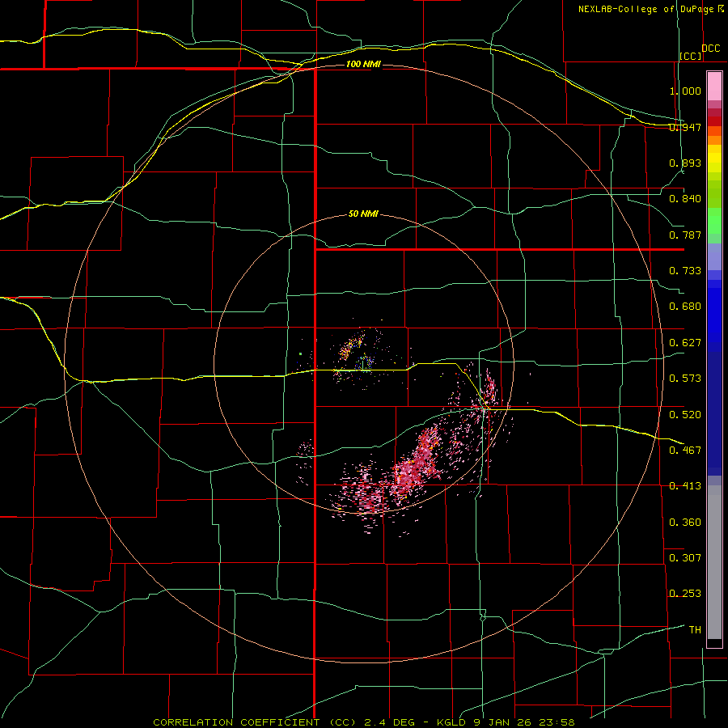Click the [CC] product label
This screenshot has height=728, width=728.
(691, 56)
